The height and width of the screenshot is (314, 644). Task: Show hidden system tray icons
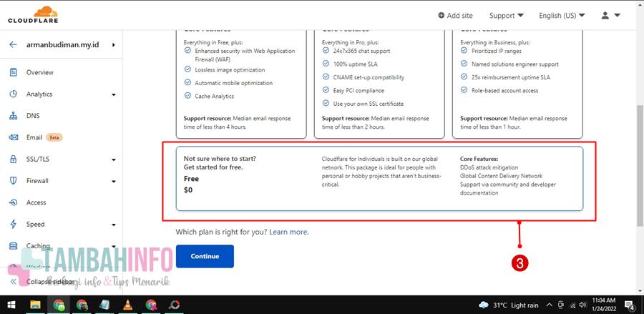tap(549, 305)
